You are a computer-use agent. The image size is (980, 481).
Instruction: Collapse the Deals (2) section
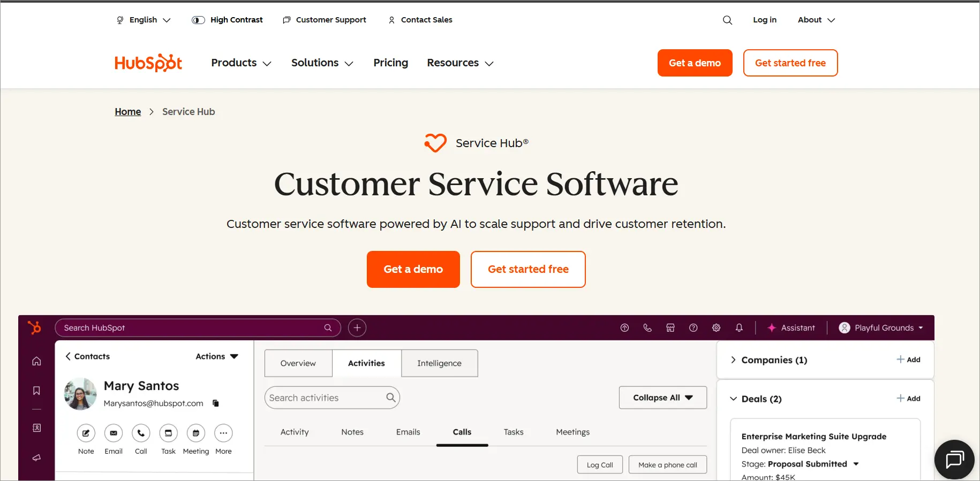756,399
